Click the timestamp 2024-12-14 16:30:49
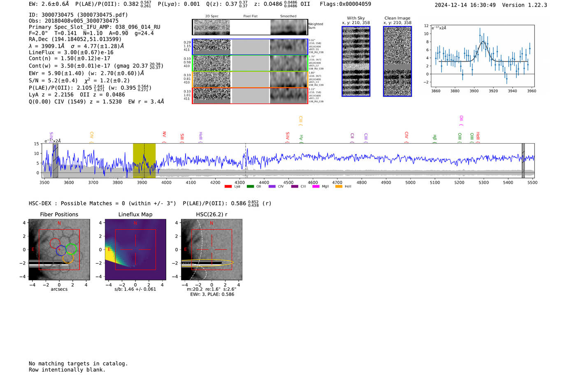 coord(465,5)
